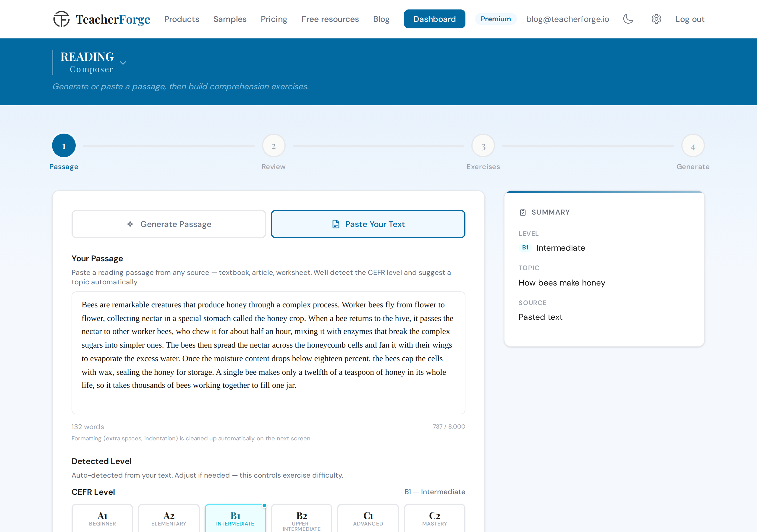Click 'B1 — Intermediate' label
This screenshot has width=757, height=532.
coord(435,492)
